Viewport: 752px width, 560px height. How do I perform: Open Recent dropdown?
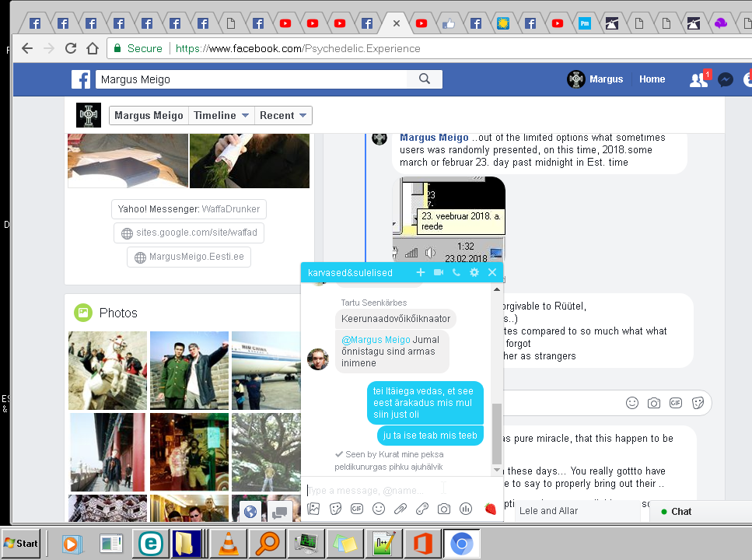283,116
